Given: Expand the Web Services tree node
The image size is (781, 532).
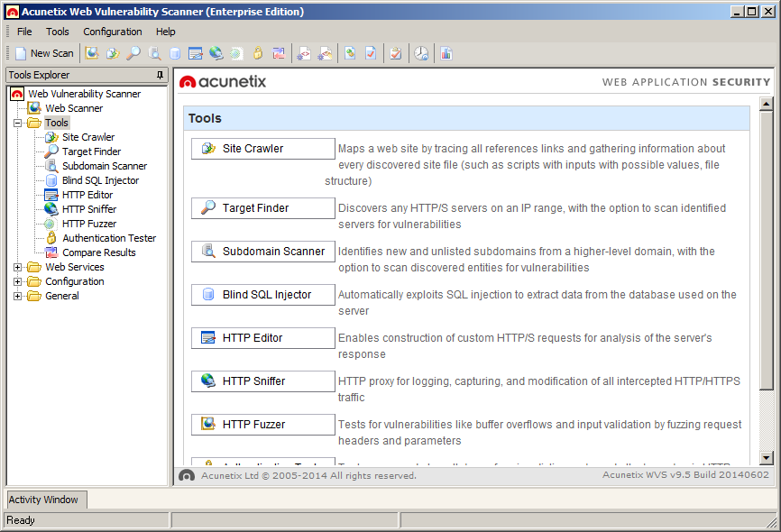Looking at the screenshot, I should pyautogui.click(x=18, y=267).
